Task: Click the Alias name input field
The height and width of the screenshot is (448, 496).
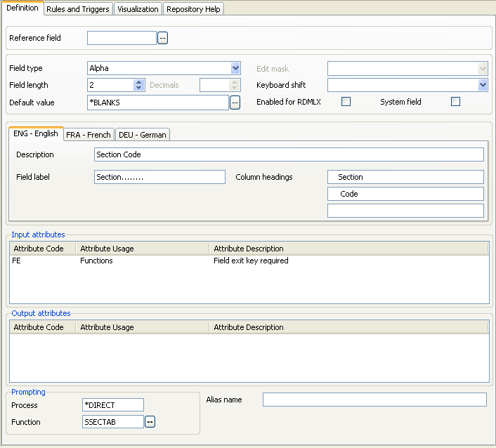Action: pos(374,400)
